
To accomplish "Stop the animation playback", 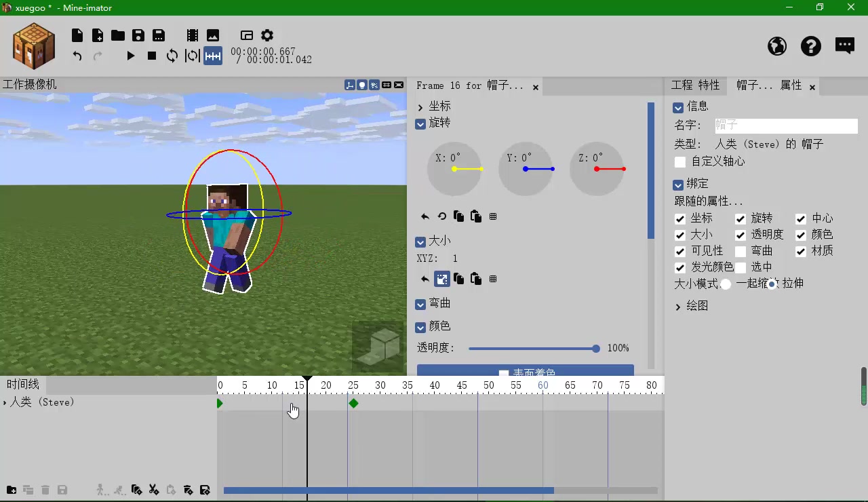I will pyautogui.click(x=152, y=56).
